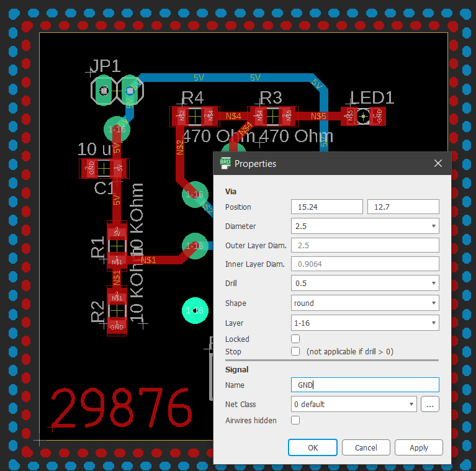Open net class editor via ellipsis button
Image resolution: width=476 pixels, height=471 pixels.
point(430,404)
